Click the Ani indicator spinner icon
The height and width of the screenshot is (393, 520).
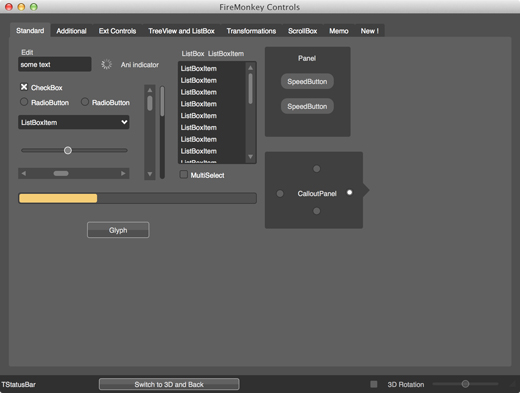coord(106,64)
